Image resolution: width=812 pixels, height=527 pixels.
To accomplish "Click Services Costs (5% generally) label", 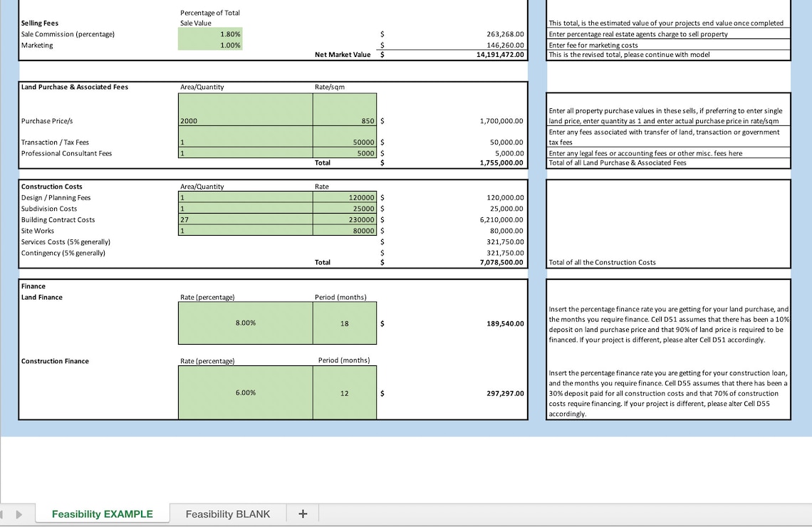I will pos(66,241).
